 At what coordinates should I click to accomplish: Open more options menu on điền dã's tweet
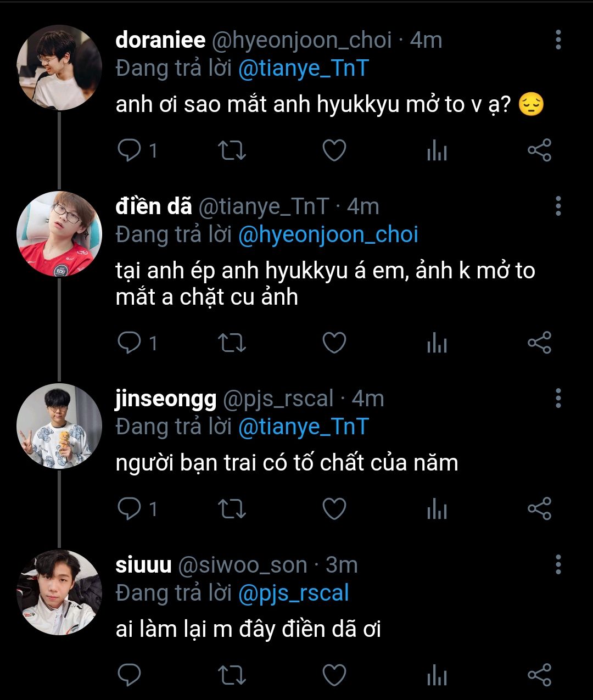(x=558, y=206)
